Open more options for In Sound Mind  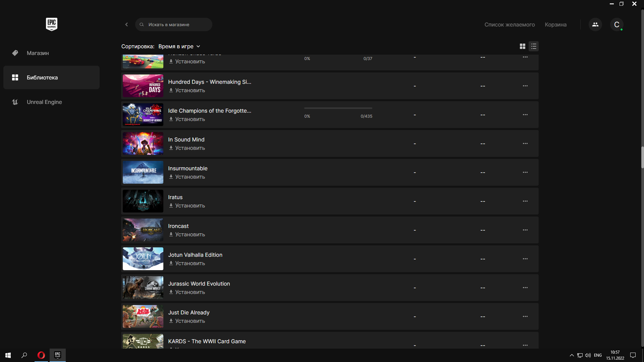coord(525,143)
